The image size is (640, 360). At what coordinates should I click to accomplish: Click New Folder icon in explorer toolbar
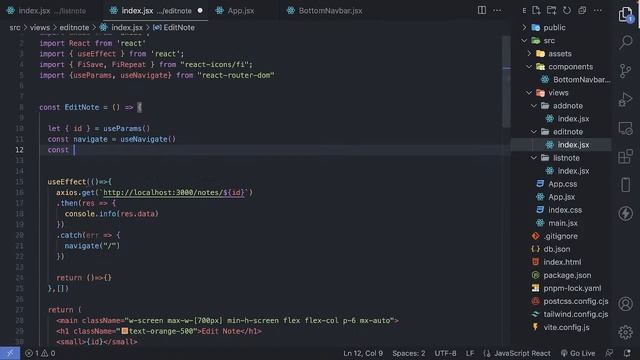pos(551,11)
